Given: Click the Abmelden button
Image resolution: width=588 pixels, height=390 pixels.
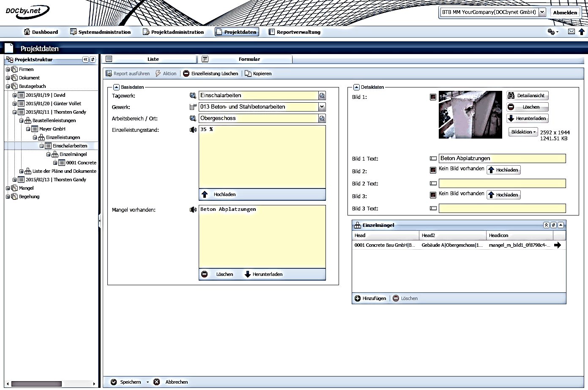Looking at the screenshot, I should click(565, 12).
